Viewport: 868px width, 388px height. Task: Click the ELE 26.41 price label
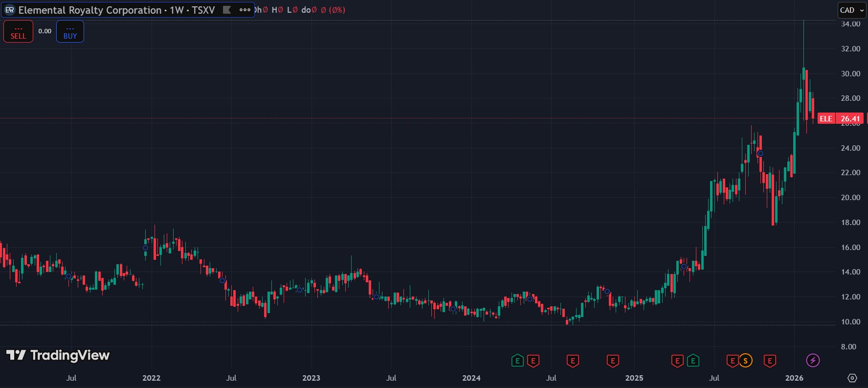(x=840, y=118)
